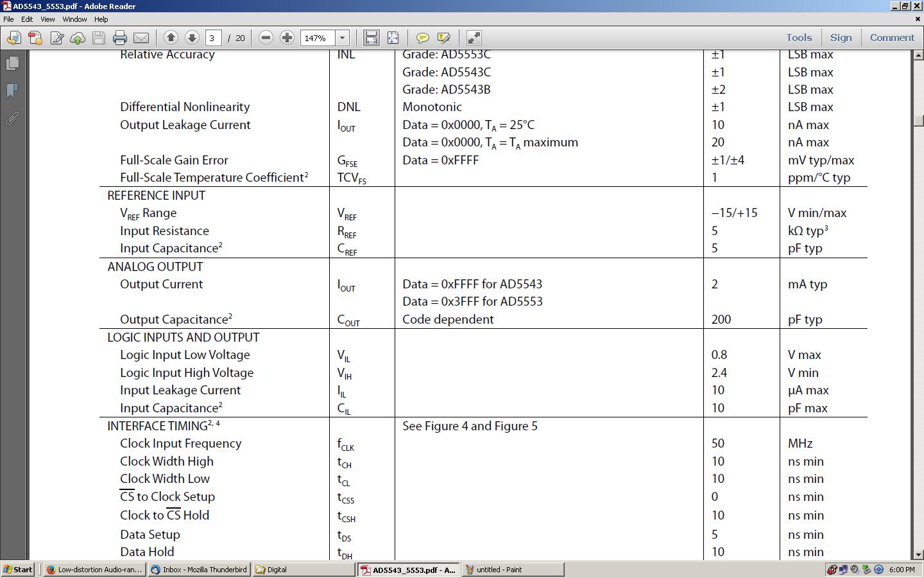Image resolution: width=924 pixels, height=578 pixels.
Task: Click the Safely Remove Hardware tray icon
Action: click(866, 570)
